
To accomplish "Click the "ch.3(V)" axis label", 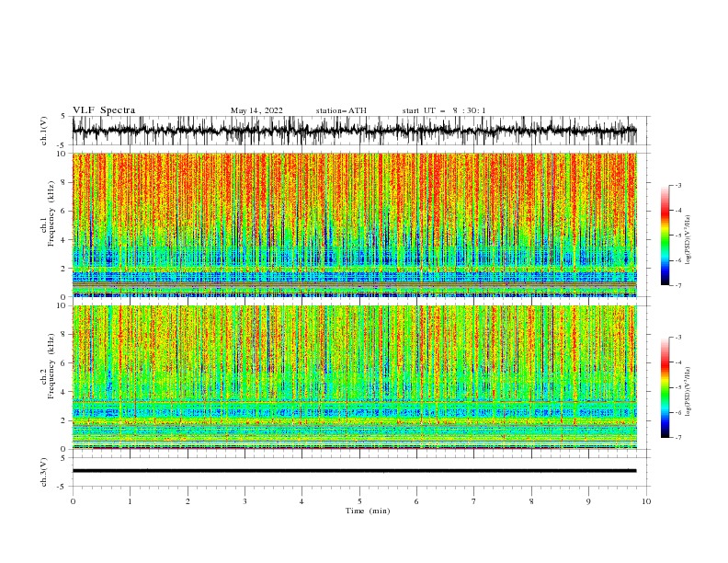I will pyautogui.click(x=44, y=472).
